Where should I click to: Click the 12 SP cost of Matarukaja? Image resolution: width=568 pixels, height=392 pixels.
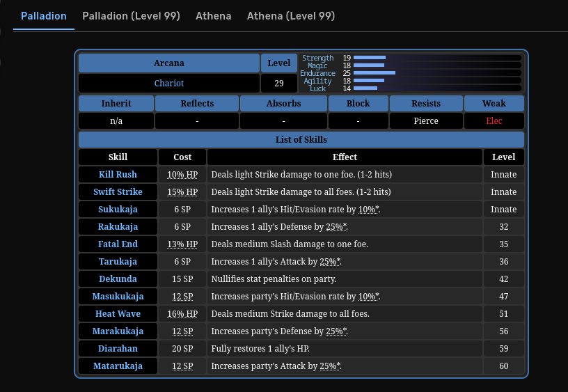[182, 366]
